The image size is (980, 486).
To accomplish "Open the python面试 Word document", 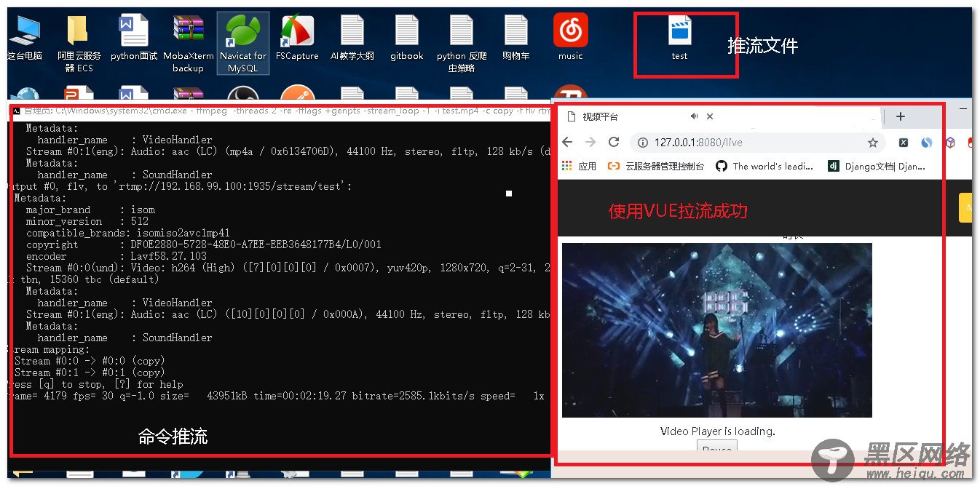I will tap(134, 38).
